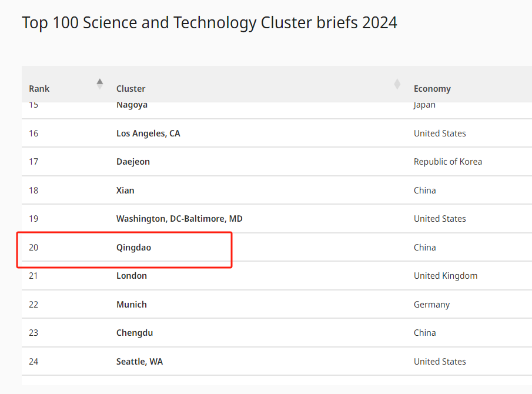The height and width of the screenshot is (394, 532).
Task: Sort by Cluster column arrow icon
Action: click(x=397, y=84)
